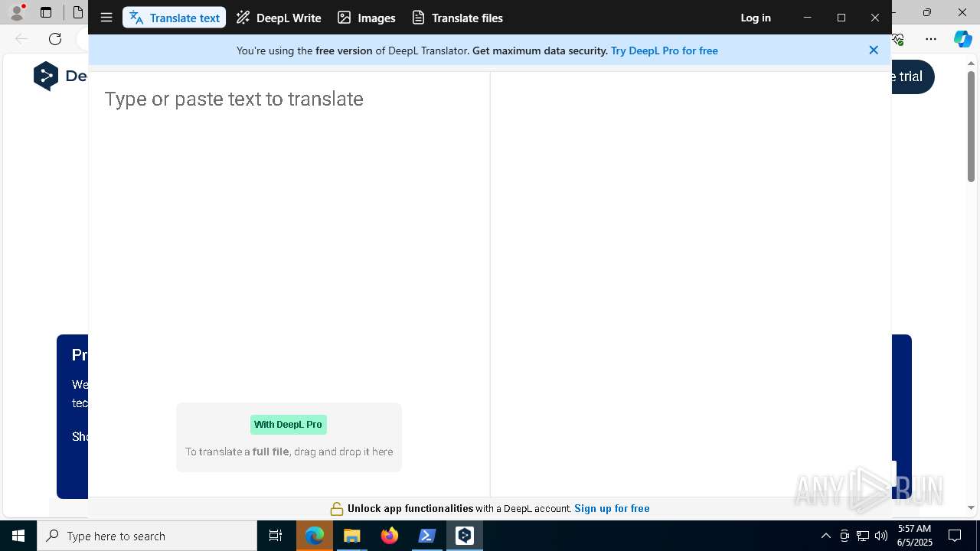Click the With DeepL Pro badge

[x=289, y=425]
